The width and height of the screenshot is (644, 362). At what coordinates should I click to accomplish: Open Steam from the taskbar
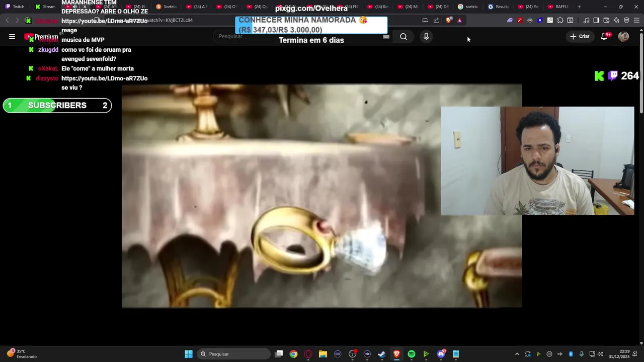pos(382,354)
